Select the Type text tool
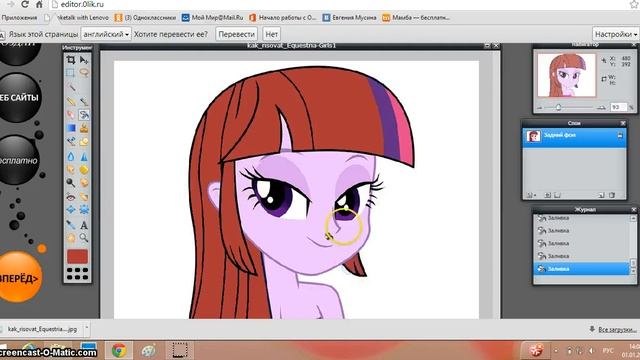 point(84,224)
